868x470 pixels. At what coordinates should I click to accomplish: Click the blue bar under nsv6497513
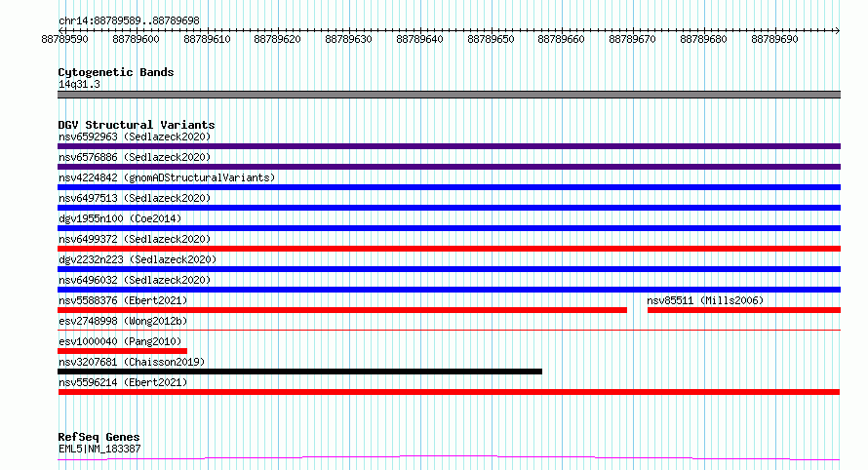point(449,208)
